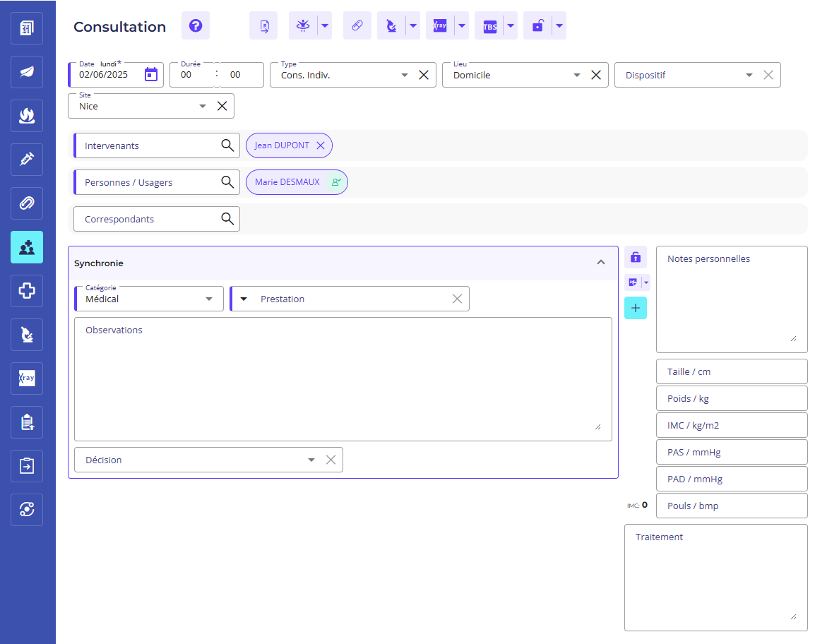Click the PAS / mmHg field
The height and width of the screenshot is (644, 815).
pyautogui.click(x=732, y=452)
